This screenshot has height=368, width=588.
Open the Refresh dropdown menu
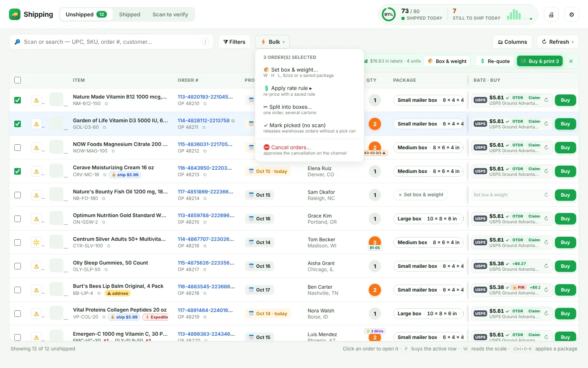557,42
